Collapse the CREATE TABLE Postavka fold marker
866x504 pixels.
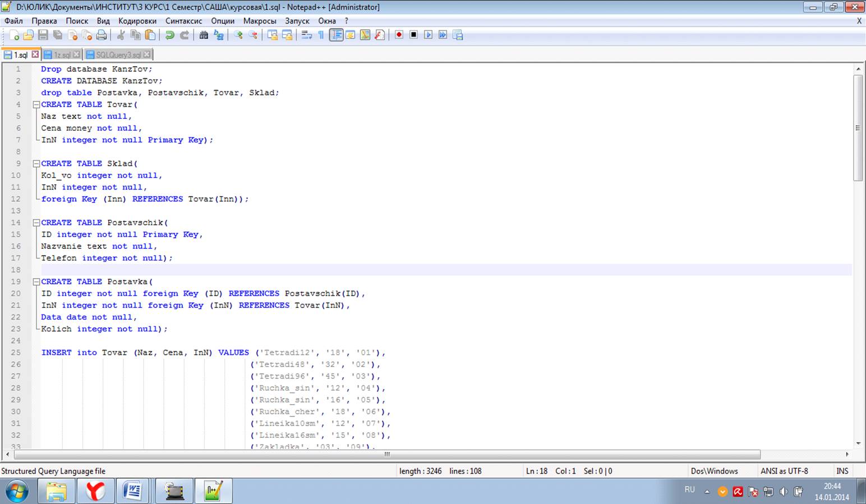36,282
